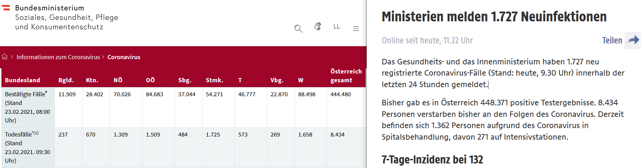Screen dimensions: 644x168
Task: Click the 444.480 total cases cell
Action: pos(341,94)
